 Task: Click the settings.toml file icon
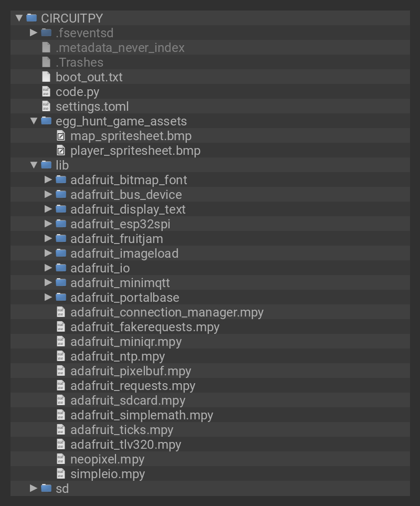point(46,107)
